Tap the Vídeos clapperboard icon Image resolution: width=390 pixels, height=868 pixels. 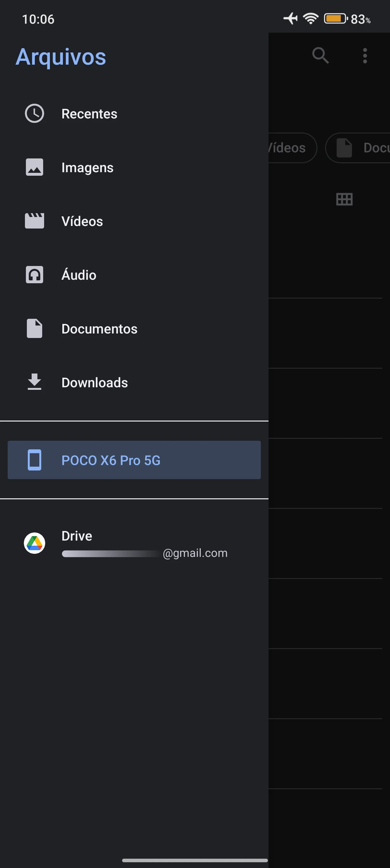click(34, 221)
